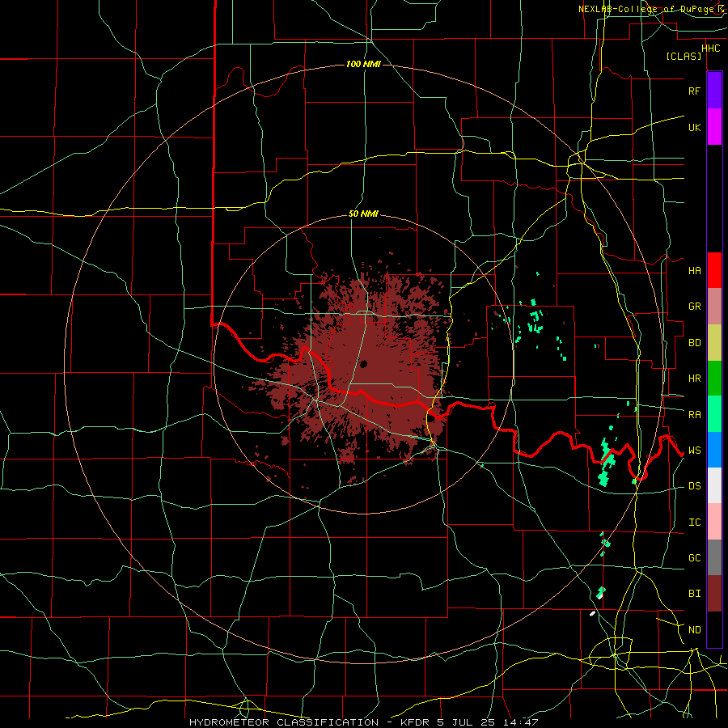Click the UK legend label
Image resolution: width=728 pixels, height=728 pixels.
(694, 127)
